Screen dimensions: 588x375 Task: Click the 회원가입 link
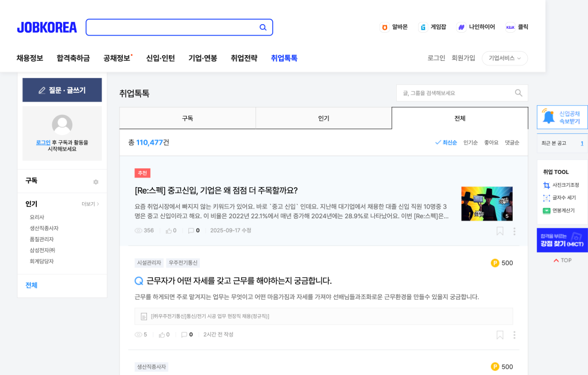(x=463, y=58)
